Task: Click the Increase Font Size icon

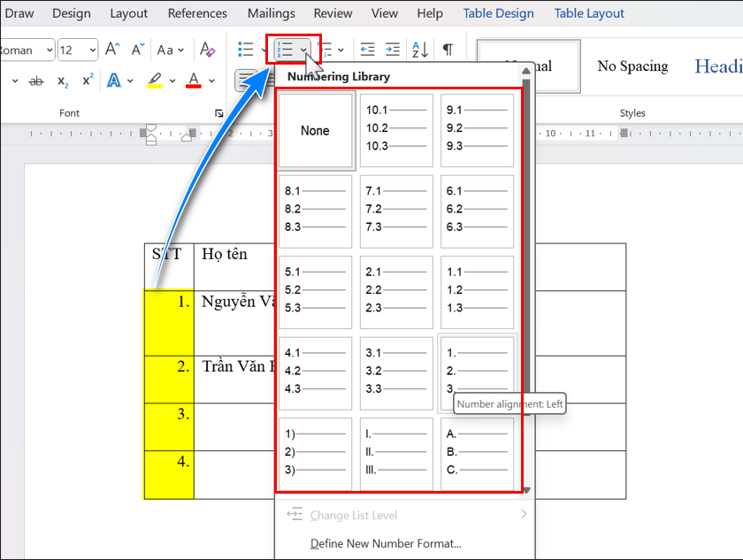Action: coord(112,50)
